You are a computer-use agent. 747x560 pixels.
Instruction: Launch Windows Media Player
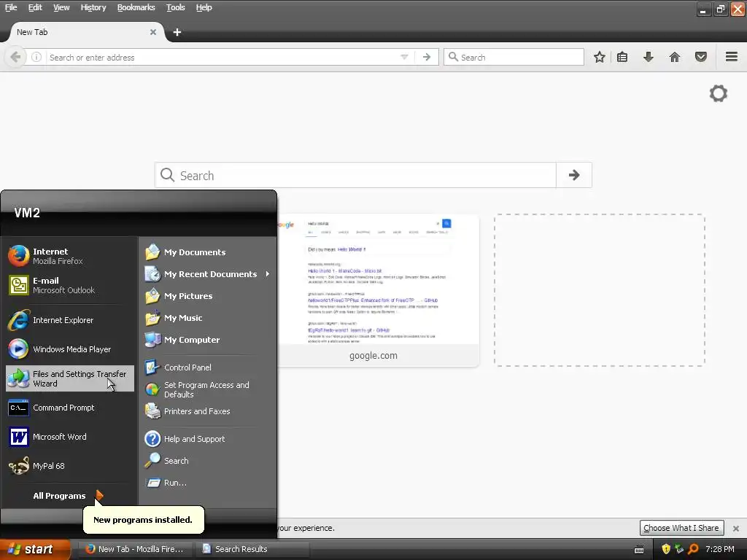70,349
